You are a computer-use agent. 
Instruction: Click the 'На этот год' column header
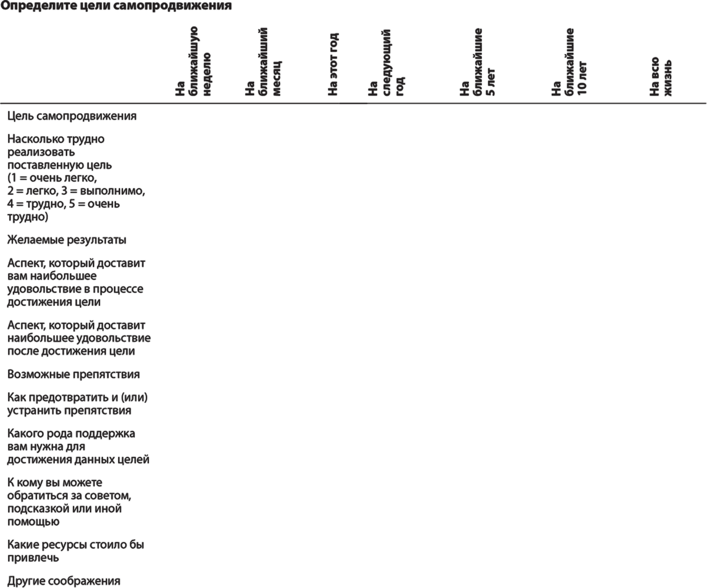pyautogui.click(x=334, y=64)
